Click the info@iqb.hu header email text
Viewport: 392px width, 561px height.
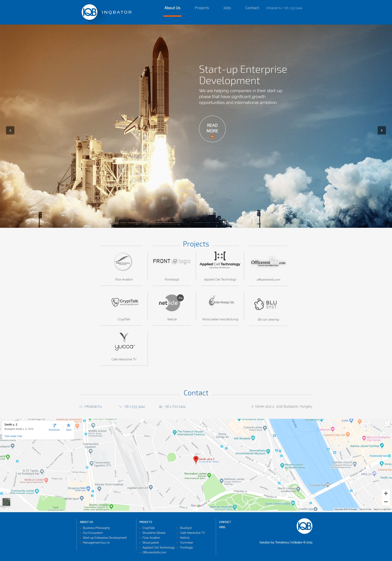click(x=274, y=8)
